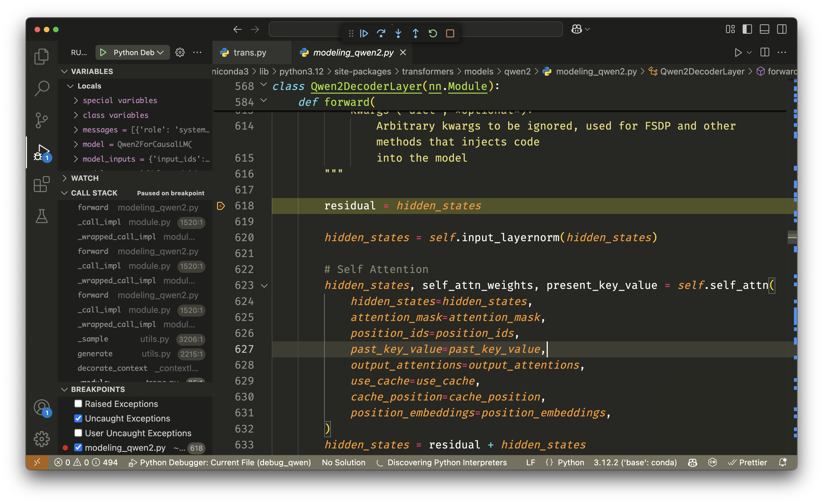Enable Raised Exceptions breakpoint
823x504 pixels.
click(78, 404)
